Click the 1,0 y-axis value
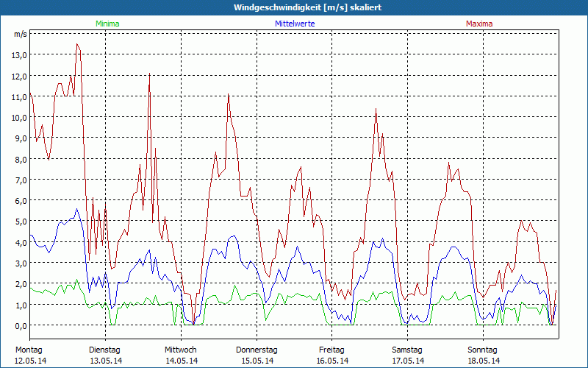 point(21,305)
